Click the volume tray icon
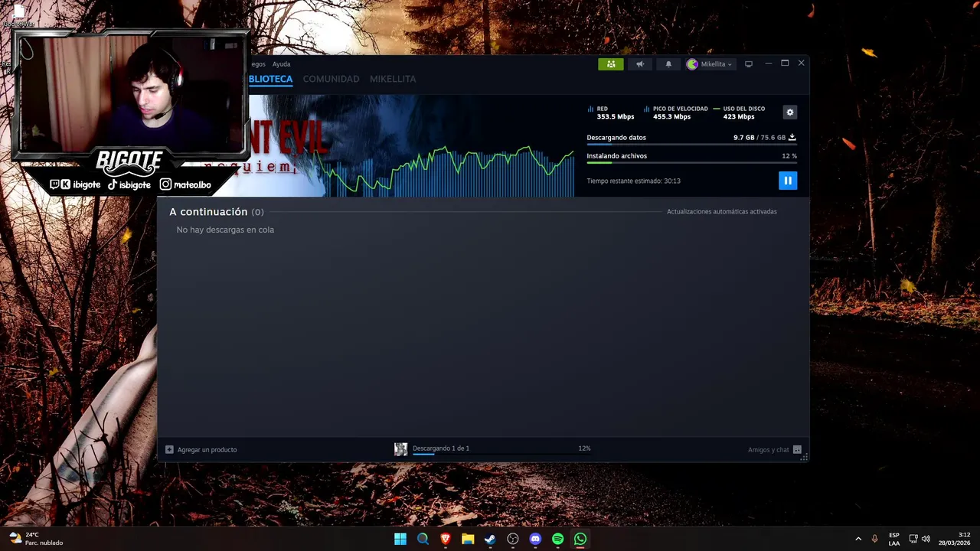 tap(926, 539)
